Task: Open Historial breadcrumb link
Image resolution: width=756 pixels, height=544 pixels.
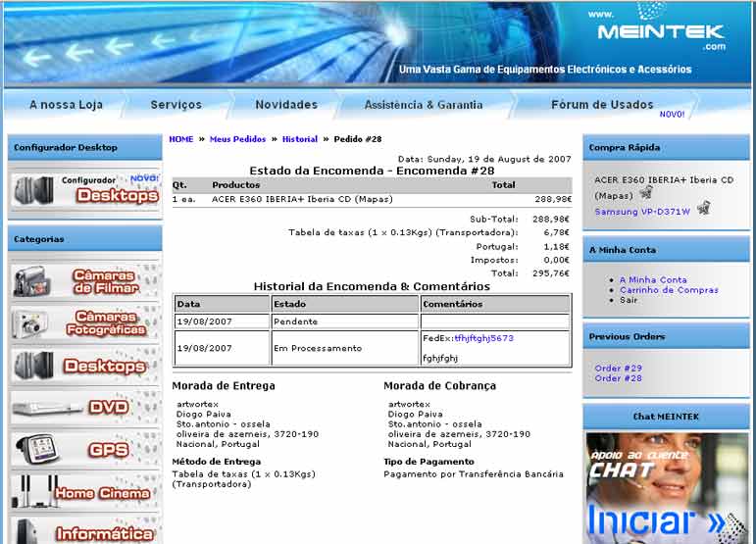Action: (x=300, y=139)
